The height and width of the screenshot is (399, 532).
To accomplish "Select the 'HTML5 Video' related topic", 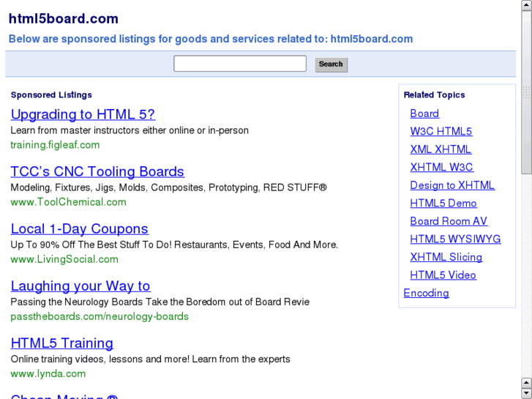I will click(443, 275).
